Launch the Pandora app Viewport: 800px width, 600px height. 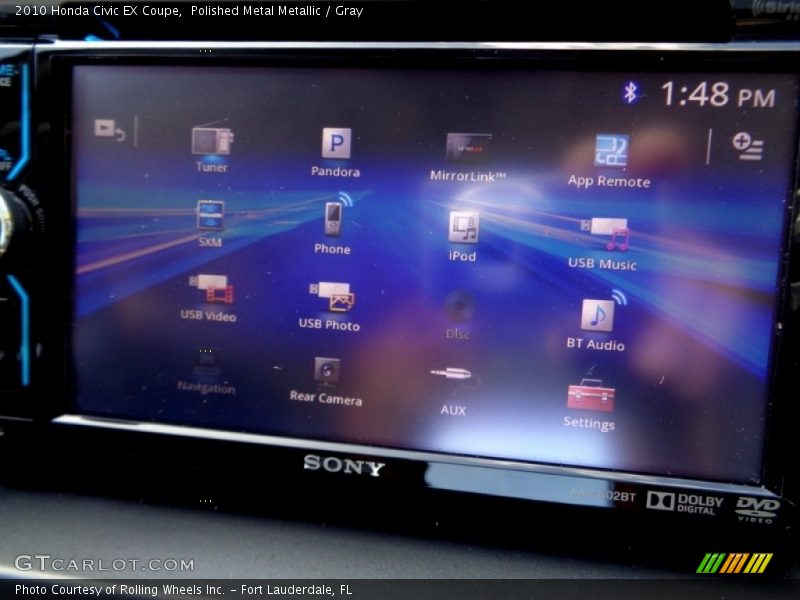[336, 153]
